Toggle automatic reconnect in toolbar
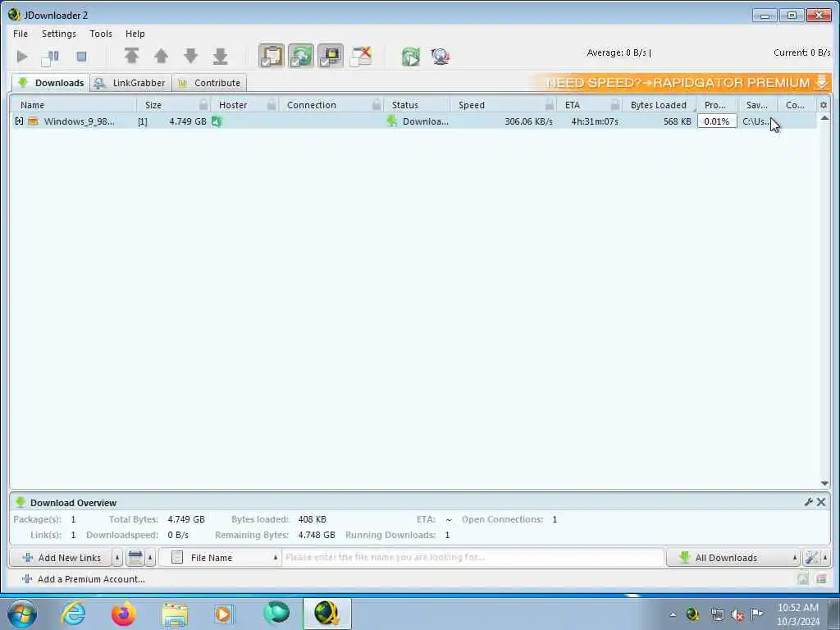Screen dimensions: 840x630 tap(301, 56)
